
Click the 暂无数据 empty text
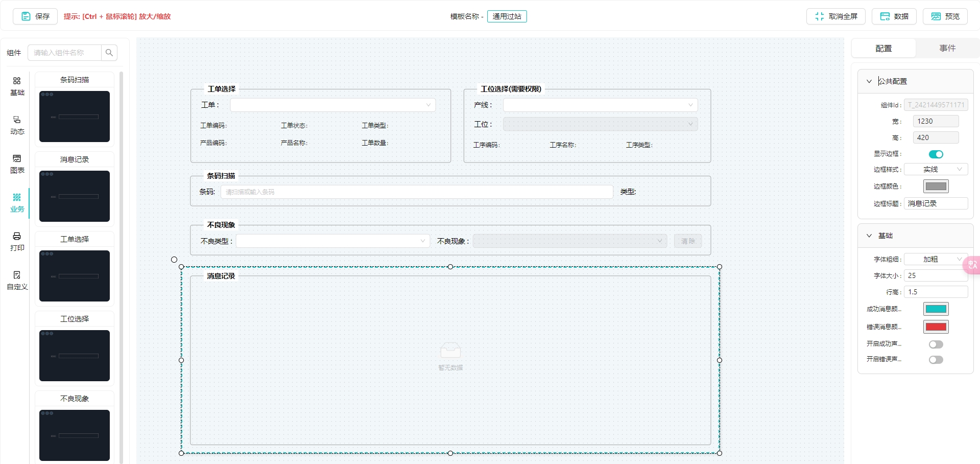(x=450, y=367)
